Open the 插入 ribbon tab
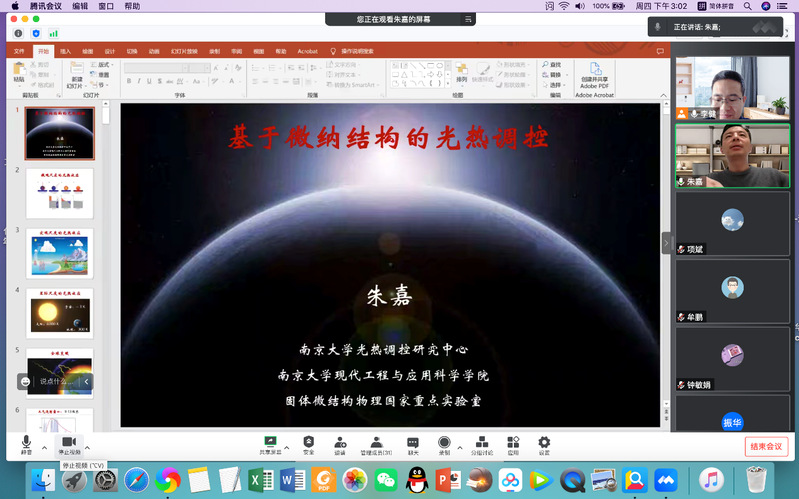The image size is (799, 499). coord(65,51)
